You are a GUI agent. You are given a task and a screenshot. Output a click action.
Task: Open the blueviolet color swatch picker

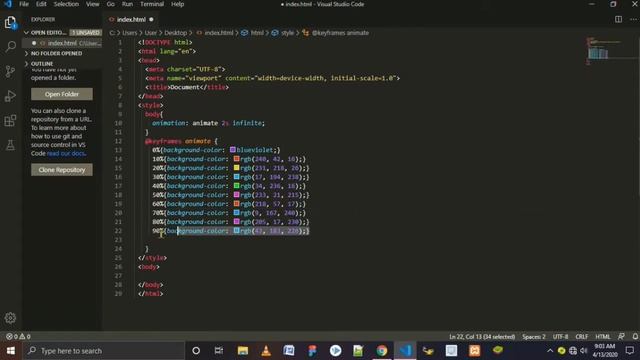coord(233,150)
